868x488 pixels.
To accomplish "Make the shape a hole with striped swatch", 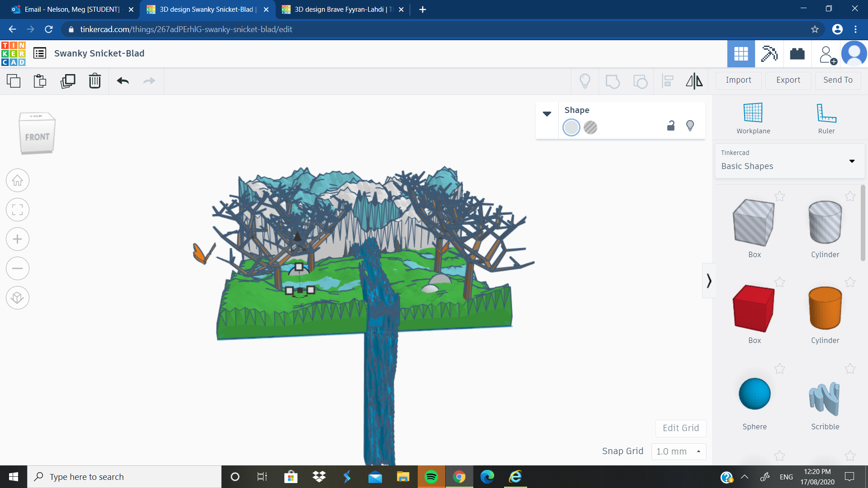I will click(590, 128).
